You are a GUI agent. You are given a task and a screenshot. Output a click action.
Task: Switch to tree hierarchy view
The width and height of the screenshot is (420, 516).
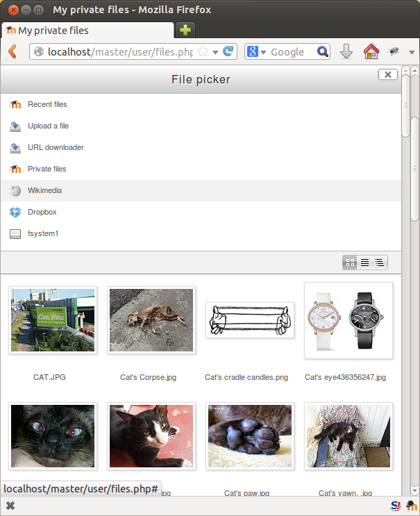click(x=379, y=263)
